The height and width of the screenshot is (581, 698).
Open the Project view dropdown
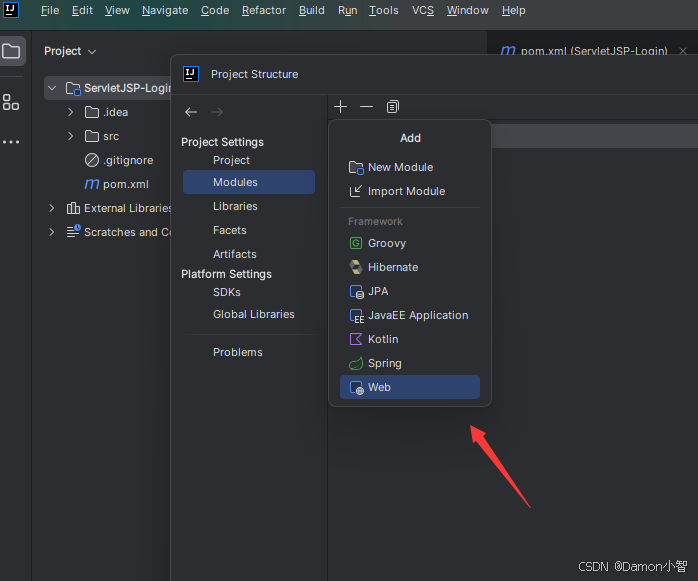point(70,51)
